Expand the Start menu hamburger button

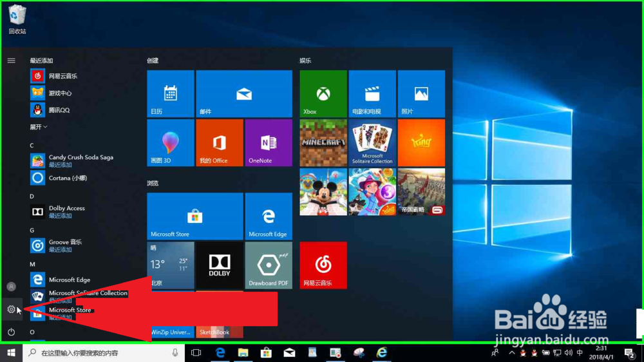pyautogui.click(x=11, y=61)
